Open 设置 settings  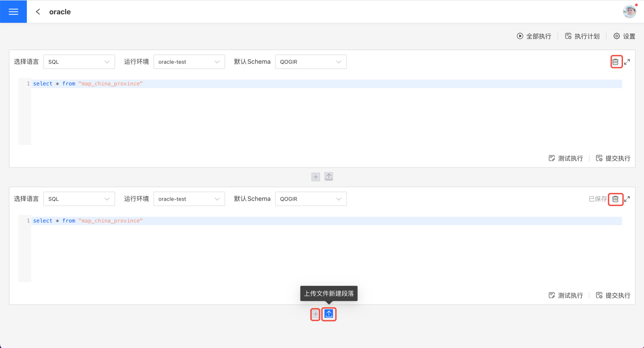pos(624,36)
